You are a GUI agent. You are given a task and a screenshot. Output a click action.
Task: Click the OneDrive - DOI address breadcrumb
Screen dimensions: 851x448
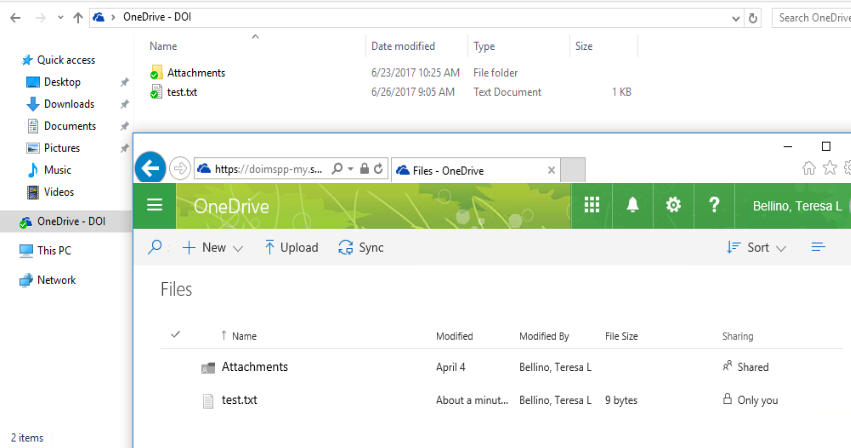pos(157,17)
